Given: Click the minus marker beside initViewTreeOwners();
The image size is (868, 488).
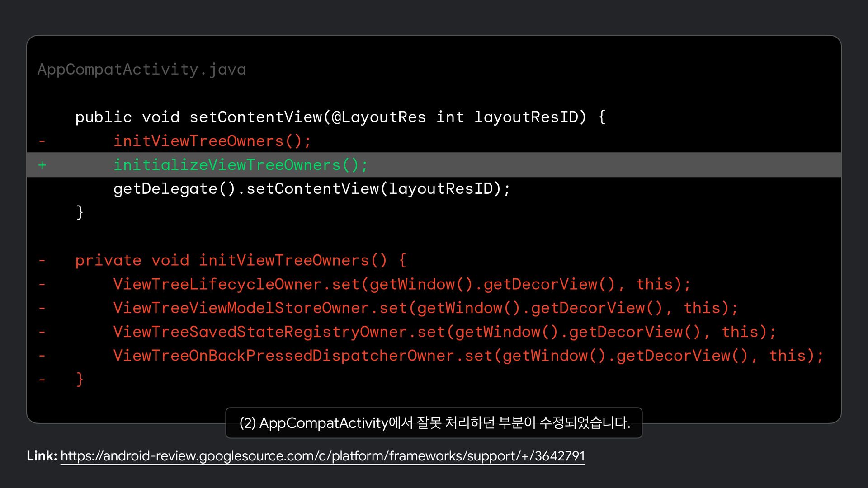Looking at the screenshot, I should 42,141.
